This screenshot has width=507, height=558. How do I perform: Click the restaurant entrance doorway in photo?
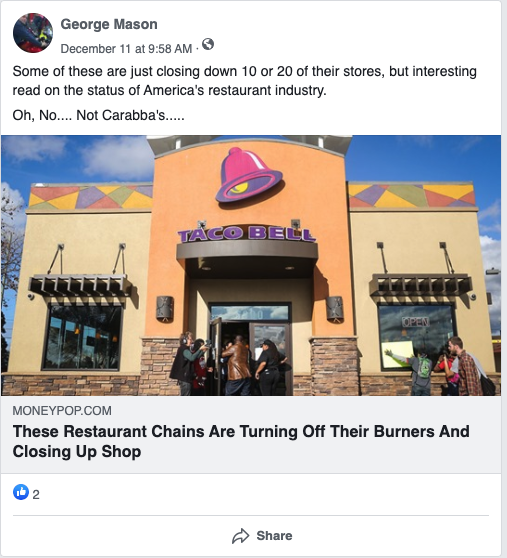point(251,349)
